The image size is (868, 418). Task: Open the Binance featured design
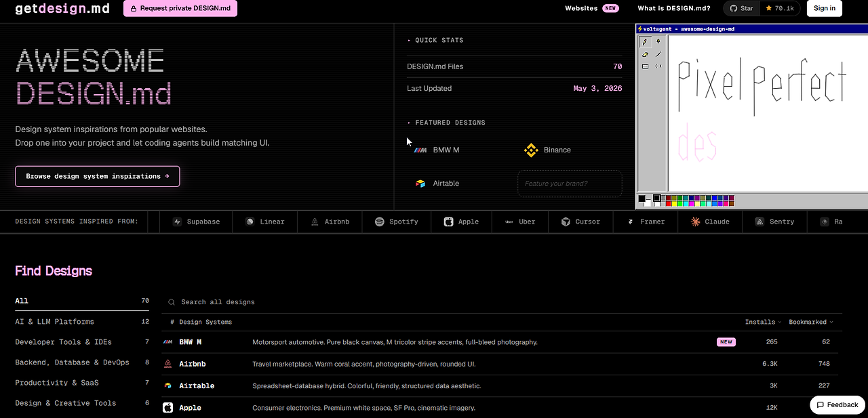(547, 150)
